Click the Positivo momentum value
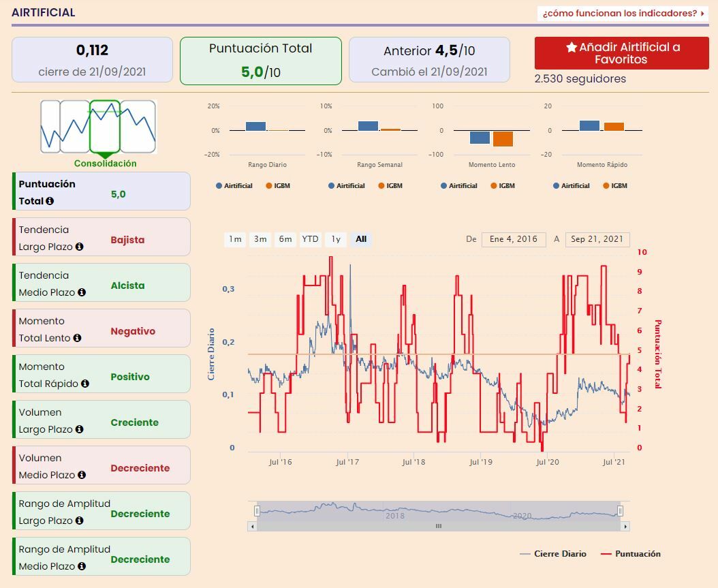The image size is (718, 588). (x=130, y=377)
